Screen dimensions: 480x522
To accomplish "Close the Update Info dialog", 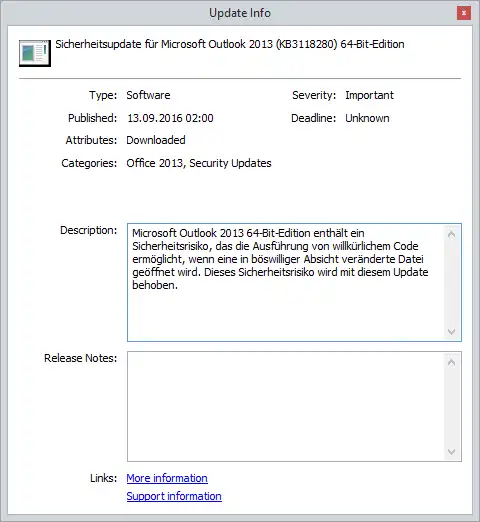I will pos(464,13).
